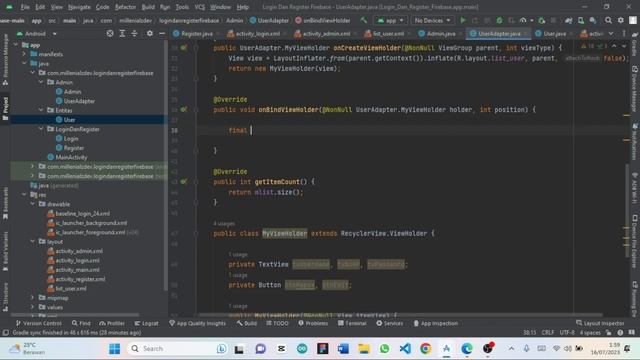This screenshot has width=640, height=360.
Task: Open the VCS menu
Action: (x=200, y=7)
